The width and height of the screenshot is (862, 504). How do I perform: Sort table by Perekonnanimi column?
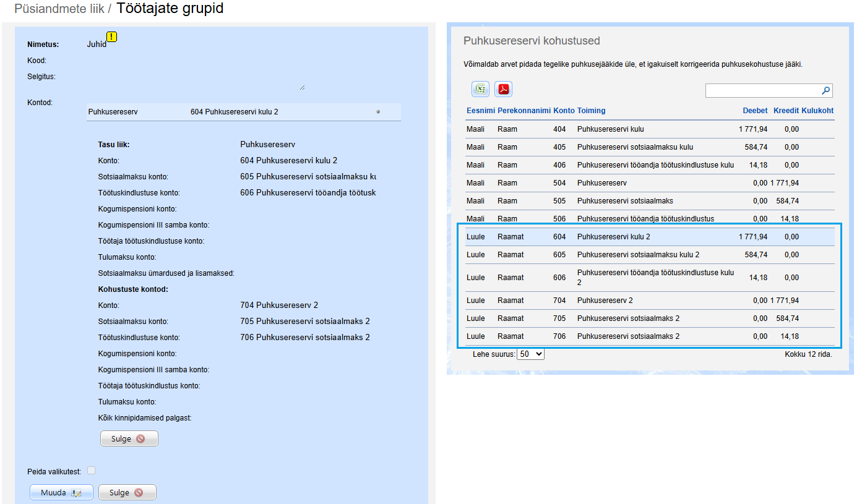coord(524,111)
